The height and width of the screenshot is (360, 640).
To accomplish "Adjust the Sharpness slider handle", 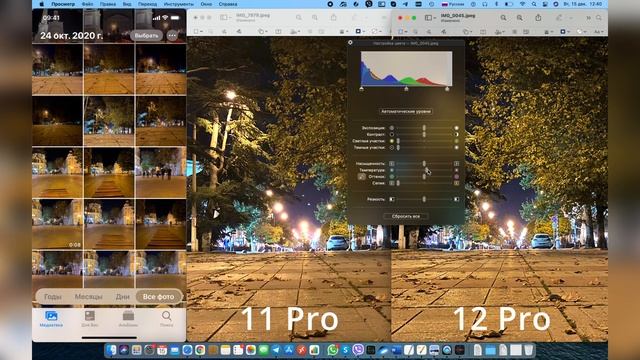I will click(x=424, y=199).
